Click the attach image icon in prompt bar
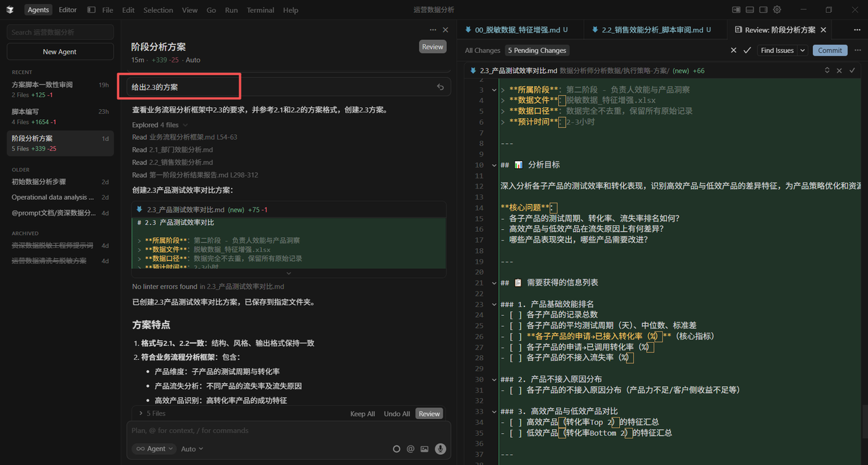868x465 pixels. (424, 448)
